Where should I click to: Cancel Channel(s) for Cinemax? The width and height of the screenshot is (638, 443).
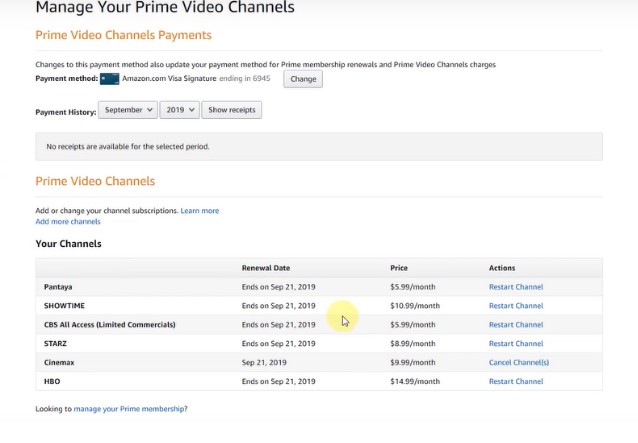tap(519, 362)
